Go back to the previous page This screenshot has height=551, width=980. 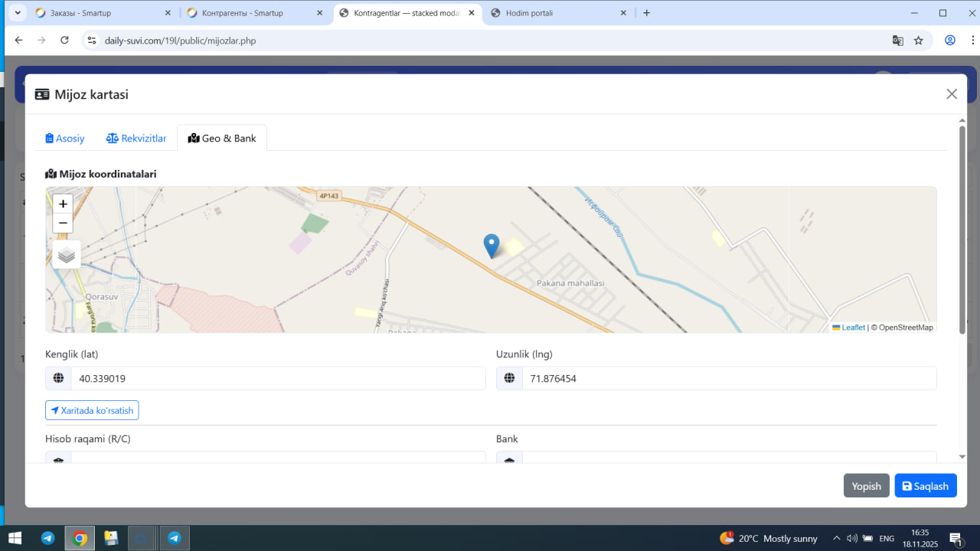point(18,41)
